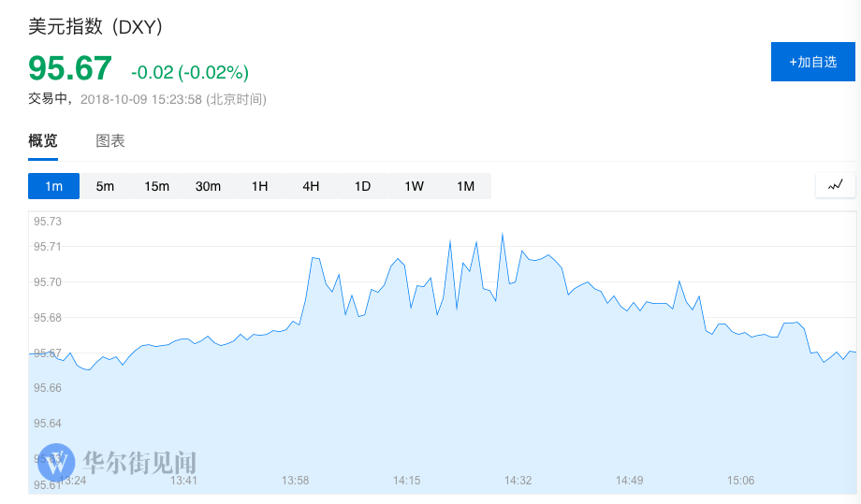The width and height of the screenshot is (861, 504).
Task: Switch to the 图表 tab
Action: [110, 141]
